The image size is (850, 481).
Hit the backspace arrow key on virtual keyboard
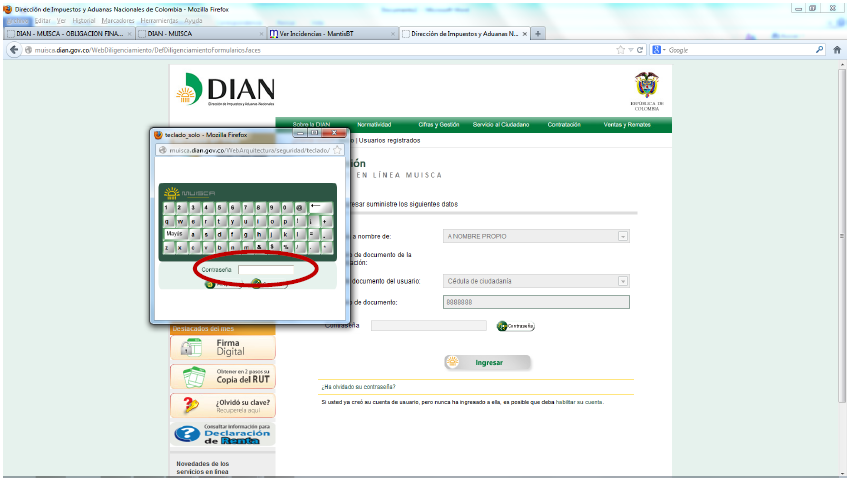tap(320, 208)
